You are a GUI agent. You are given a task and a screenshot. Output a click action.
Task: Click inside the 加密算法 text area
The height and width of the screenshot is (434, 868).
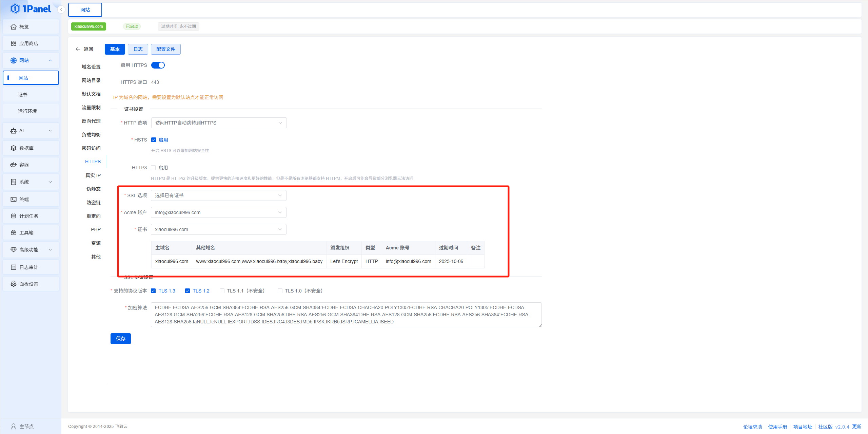(x=346, y=315)
